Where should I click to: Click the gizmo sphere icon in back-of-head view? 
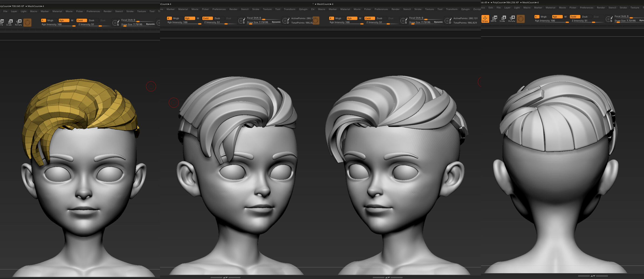pos(521,19)
